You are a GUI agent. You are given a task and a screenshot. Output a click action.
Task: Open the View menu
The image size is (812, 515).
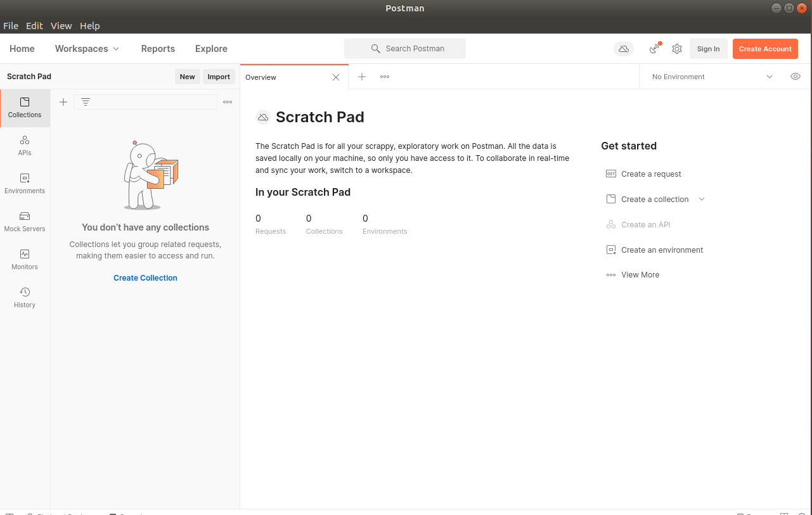pos(61,26)
